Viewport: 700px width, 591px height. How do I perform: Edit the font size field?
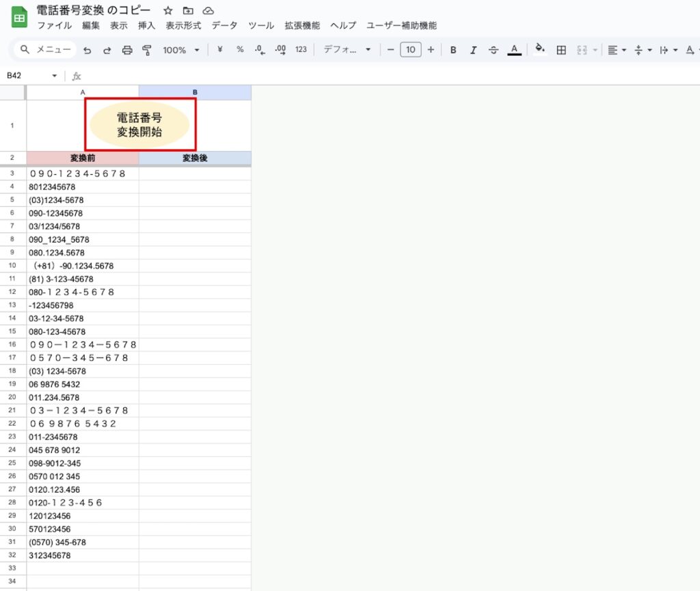click(411, 49)
